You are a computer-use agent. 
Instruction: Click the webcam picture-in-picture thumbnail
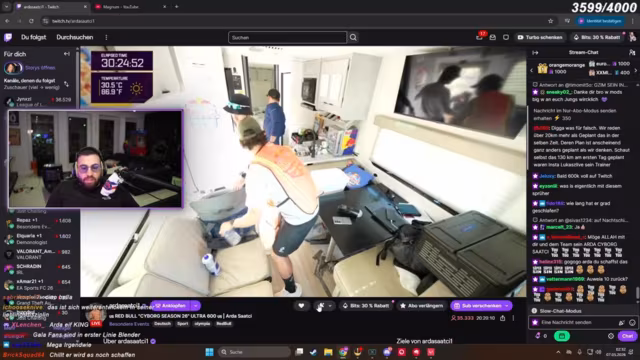click(x=96, y=159)
